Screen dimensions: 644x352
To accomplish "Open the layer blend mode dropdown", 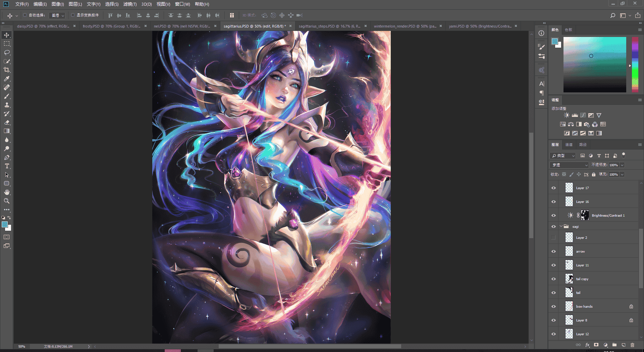I will tap(569, 165).
